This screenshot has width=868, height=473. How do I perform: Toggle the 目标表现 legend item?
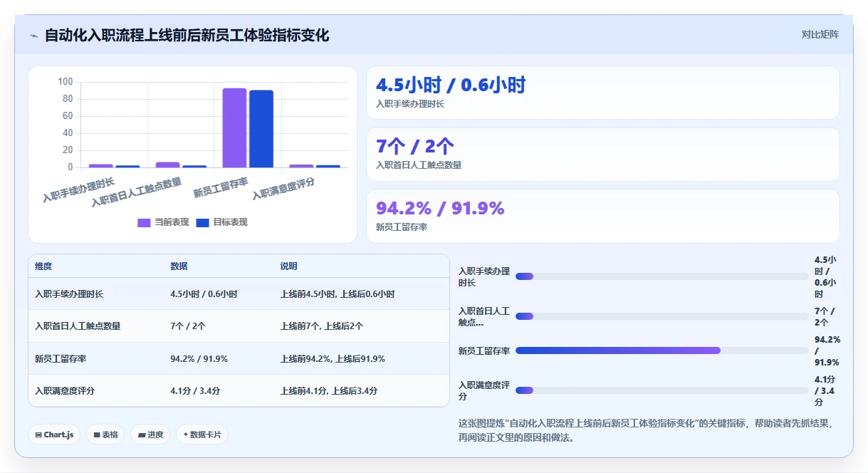[x=222, y=222]
